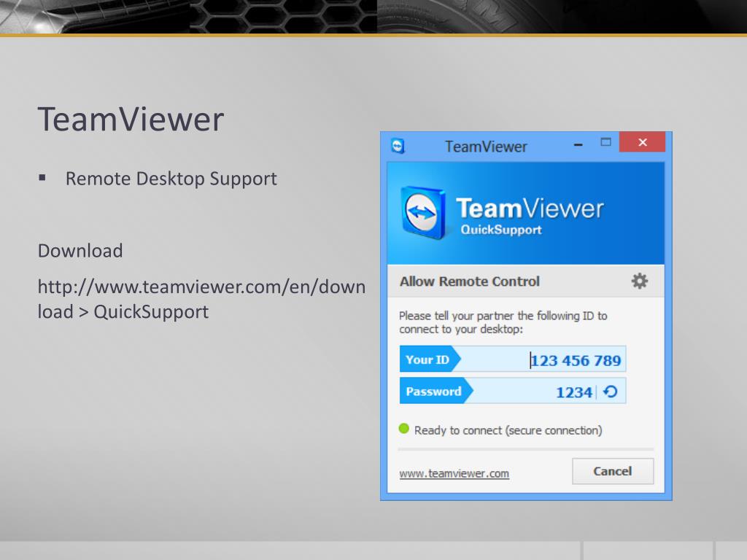Click the slide title 'TeamViewer'
Screen dimensions: 747x560
(131, 119)
